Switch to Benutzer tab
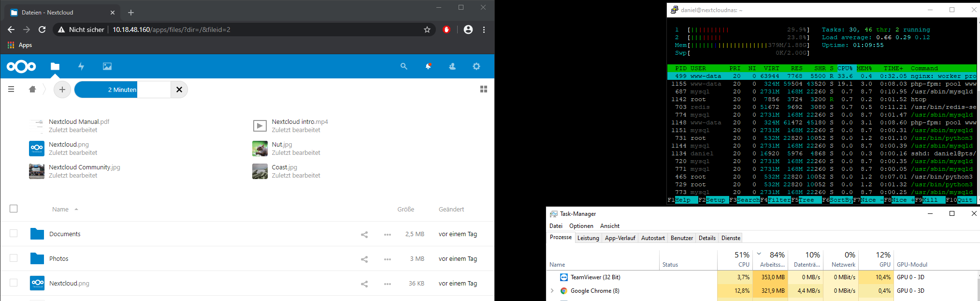The height and width of the screenshot is (301, 980). pyautogui.click(x=682, y=238)
